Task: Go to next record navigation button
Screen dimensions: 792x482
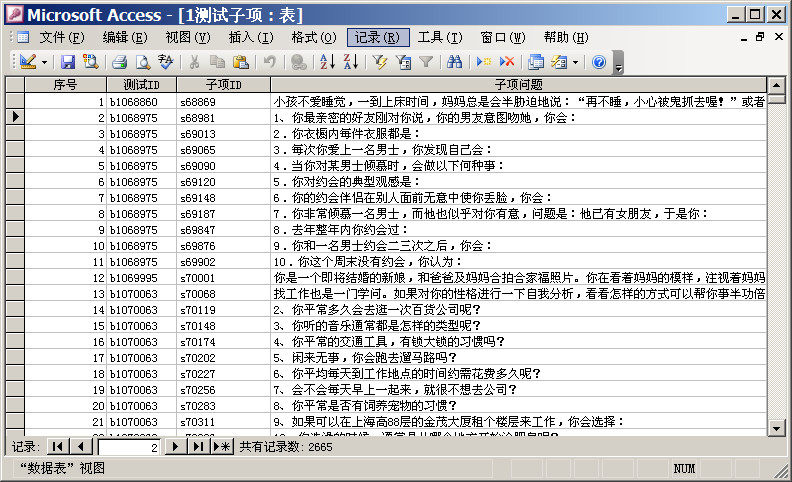Action: (x=175, y=447)
